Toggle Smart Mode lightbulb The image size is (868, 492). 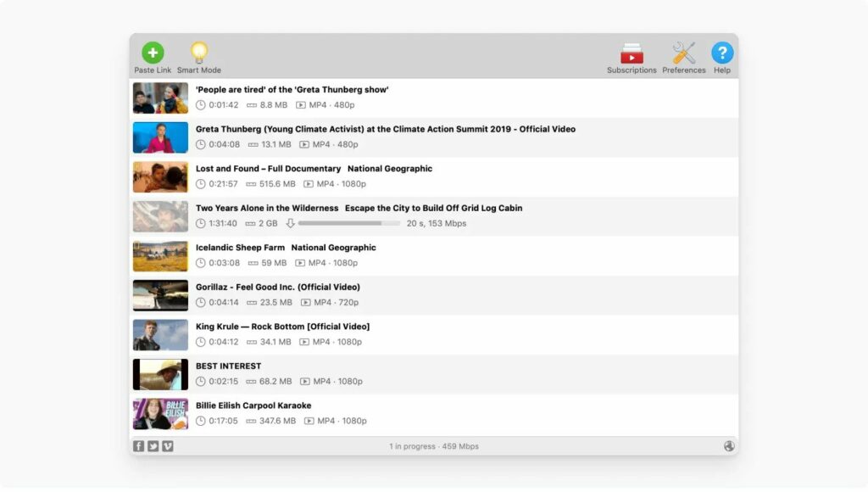coord(198,53)
